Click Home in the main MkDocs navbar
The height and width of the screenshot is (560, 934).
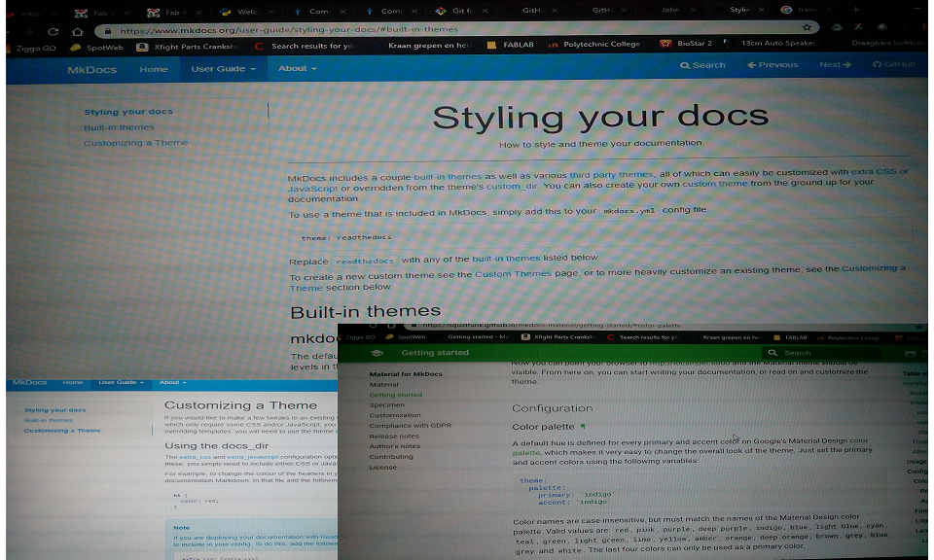tap(154, 70)
